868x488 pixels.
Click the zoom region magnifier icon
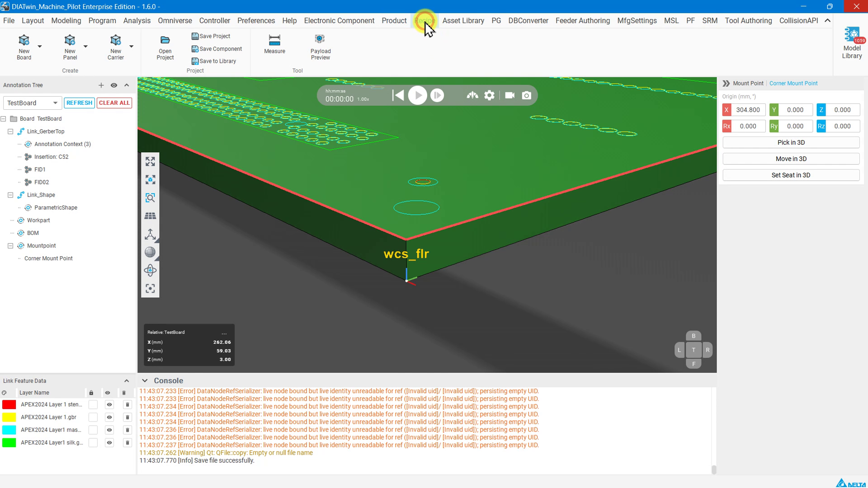click(x=150, y=198)
